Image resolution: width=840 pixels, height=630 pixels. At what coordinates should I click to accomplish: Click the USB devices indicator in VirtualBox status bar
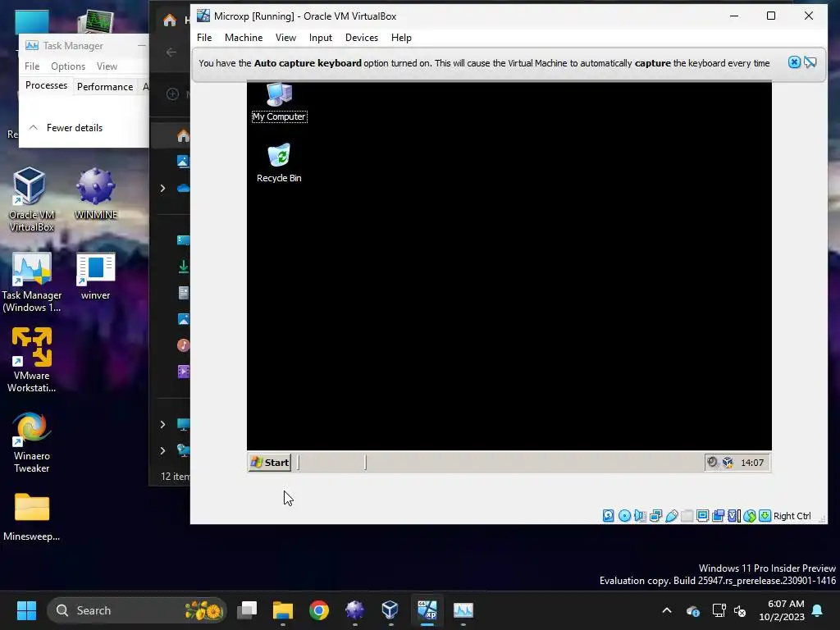click(671, 516)
